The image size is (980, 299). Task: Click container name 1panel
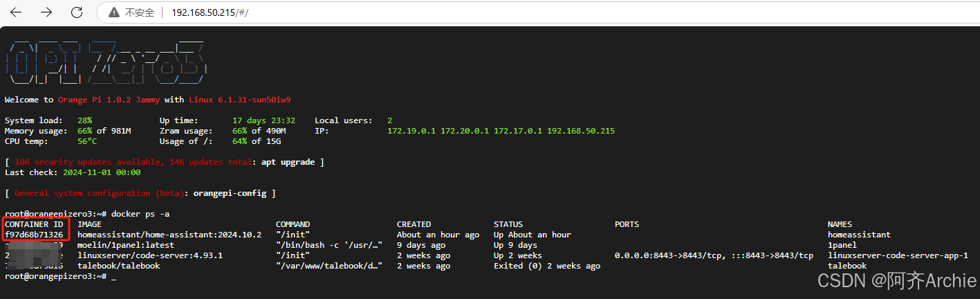coord(842,245)
